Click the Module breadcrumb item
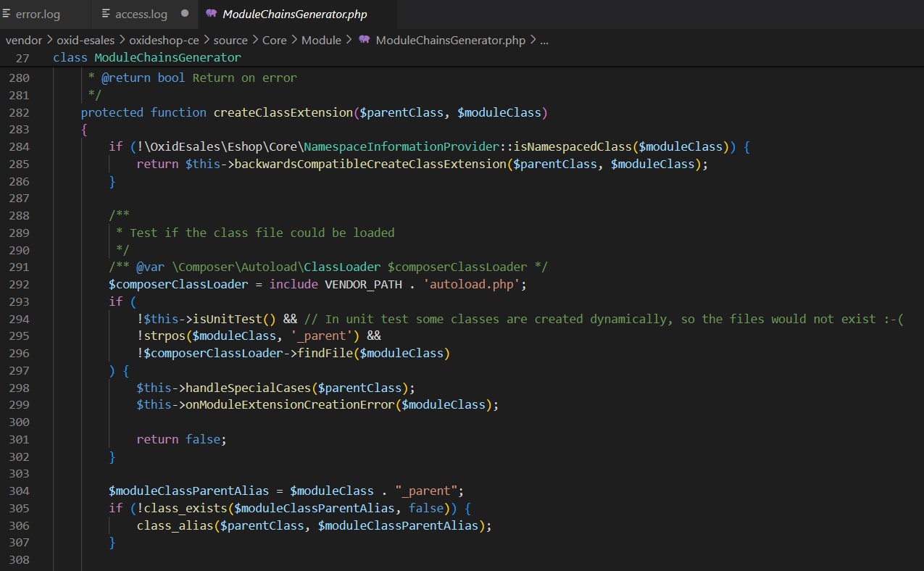The height and width of the screenshot is (571, 924). (x=321, y=40)
